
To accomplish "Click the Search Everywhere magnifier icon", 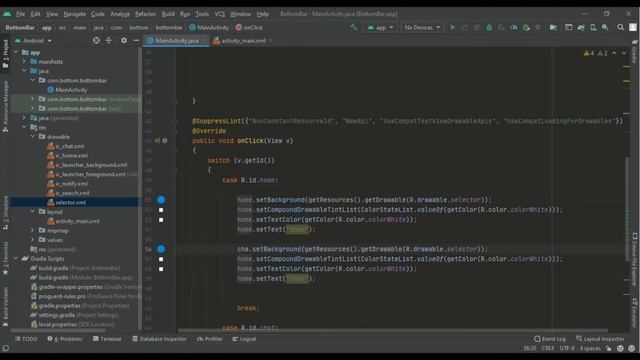I will [x=620, y=27].
